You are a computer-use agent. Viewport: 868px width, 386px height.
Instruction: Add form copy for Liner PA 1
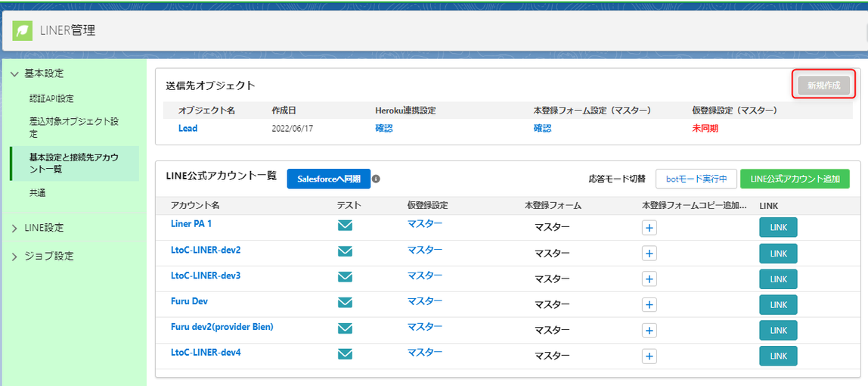(649, 228)
